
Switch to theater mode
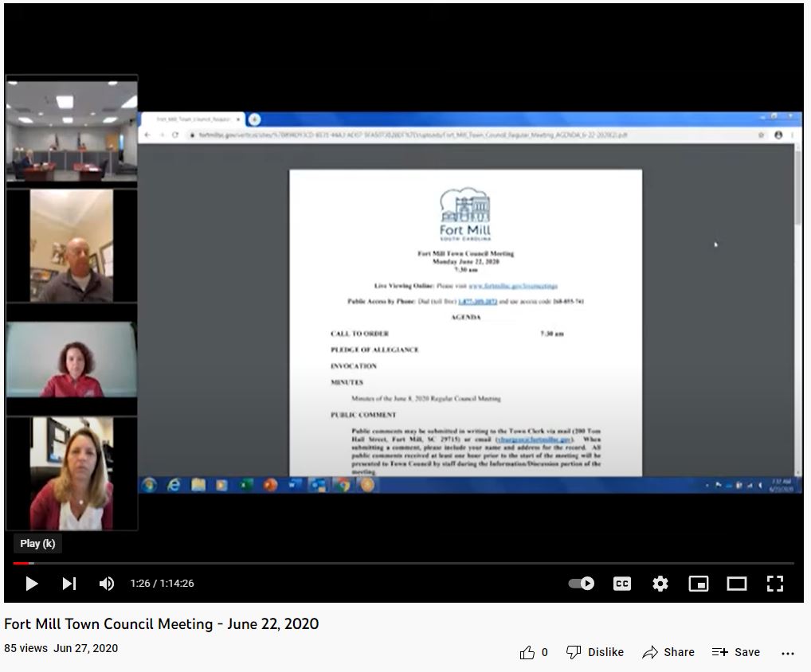pyautogui.click(x=737, y=584)
